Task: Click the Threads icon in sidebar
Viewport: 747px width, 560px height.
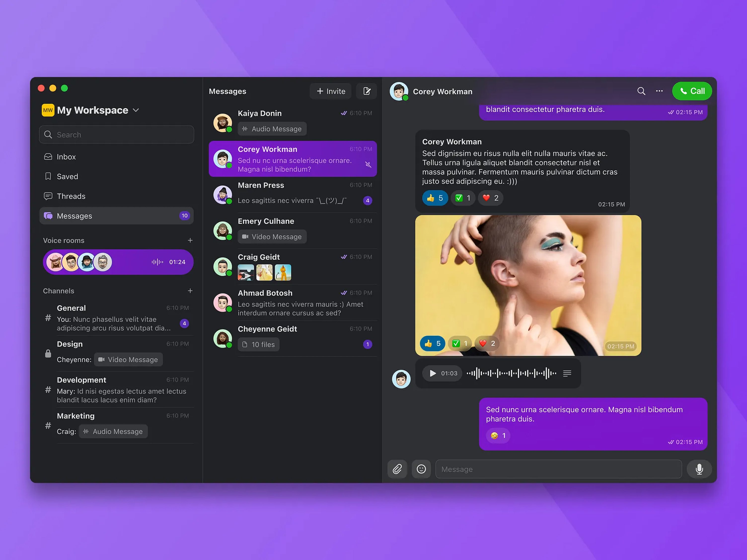Action: [x=48, y=196]
